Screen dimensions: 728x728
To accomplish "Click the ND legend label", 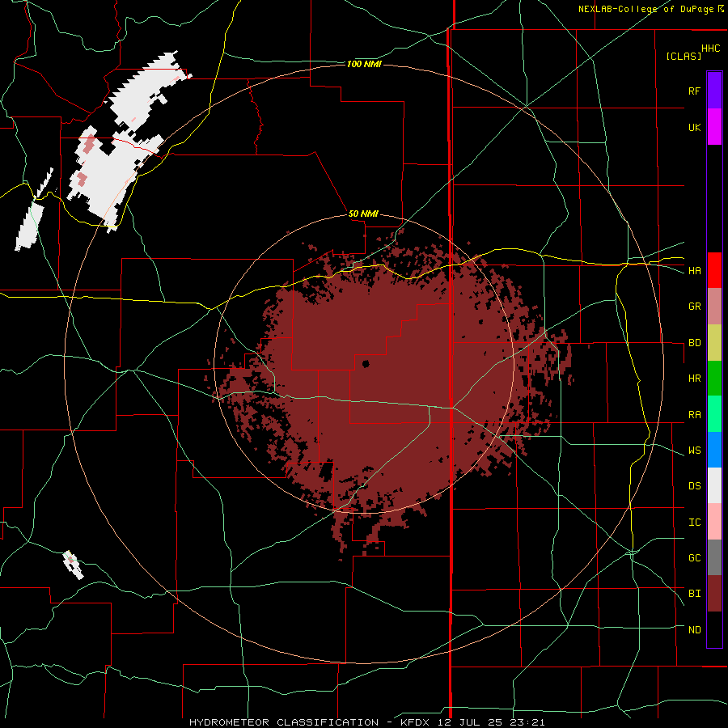I will coord(694,630).
